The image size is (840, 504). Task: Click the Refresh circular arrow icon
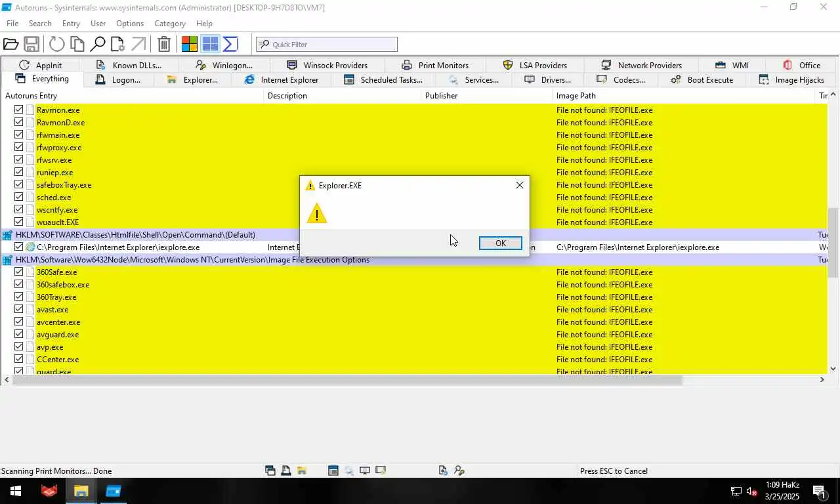tap(57, 44)
